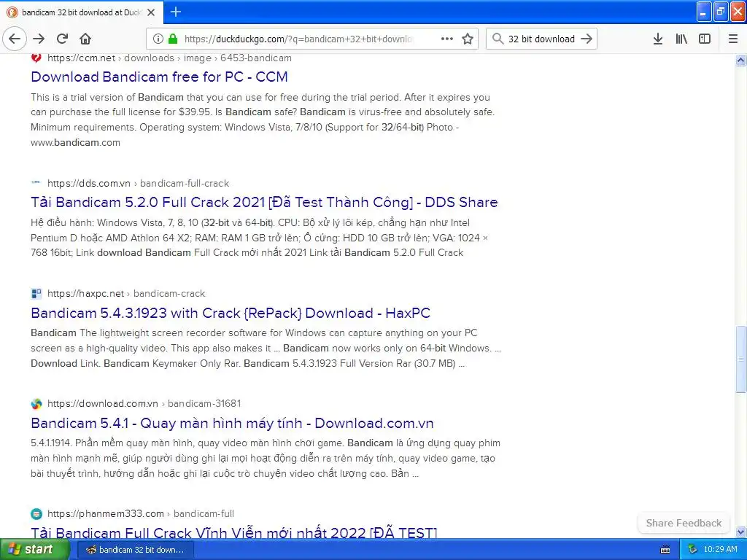The height and width of the screenshot is (560, 747).
Task: Select the bandicam taskbar window button
Action: coord(135,550)
